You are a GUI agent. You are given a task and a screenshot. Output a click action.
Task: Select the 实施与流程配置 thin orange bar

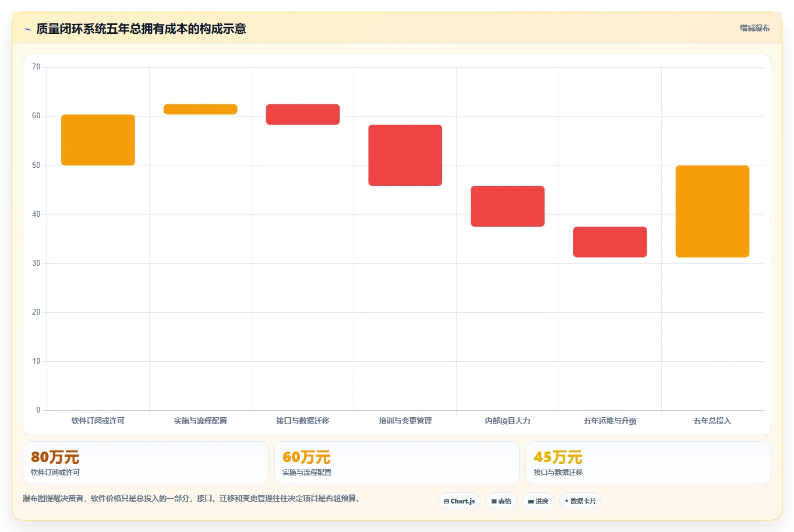200,110
